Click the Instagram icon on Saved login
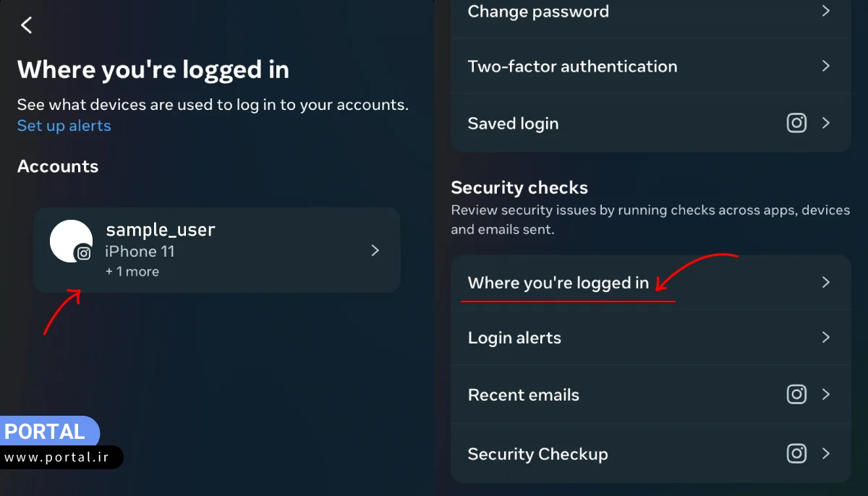Viewport: 868px width, 496px height. pos(796,123)
